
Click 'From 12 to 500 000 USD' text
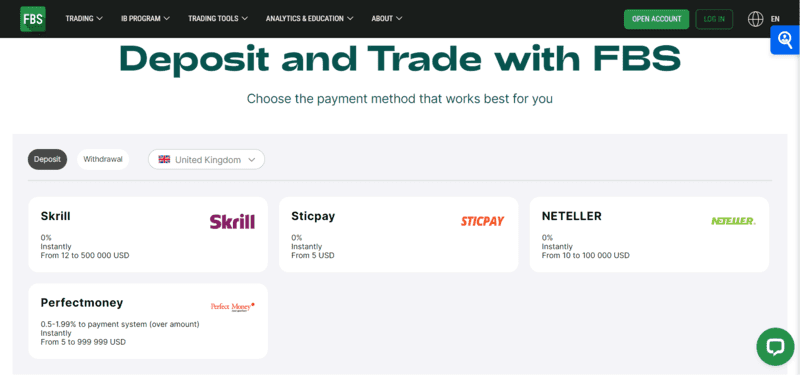85,255
